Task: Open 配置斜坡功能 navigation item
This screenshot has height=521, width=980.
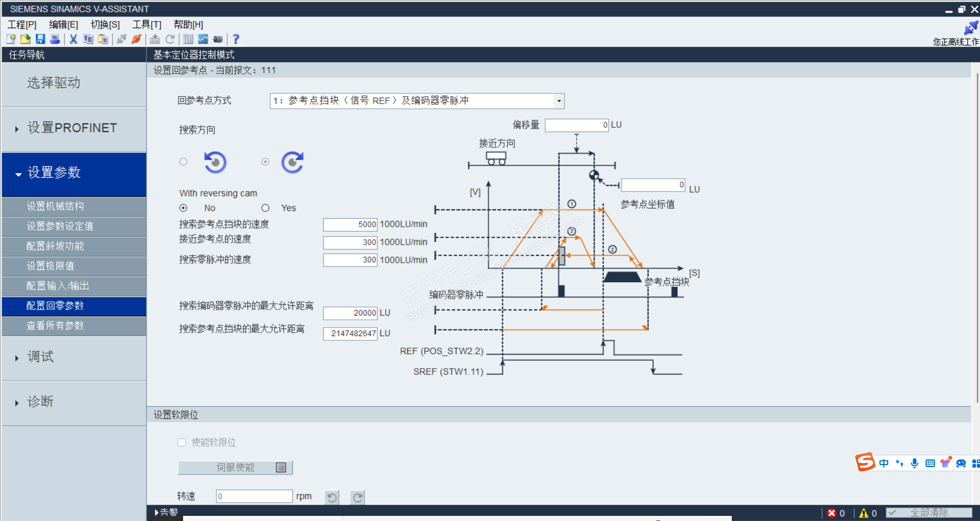Action: [x=74, y=246]
